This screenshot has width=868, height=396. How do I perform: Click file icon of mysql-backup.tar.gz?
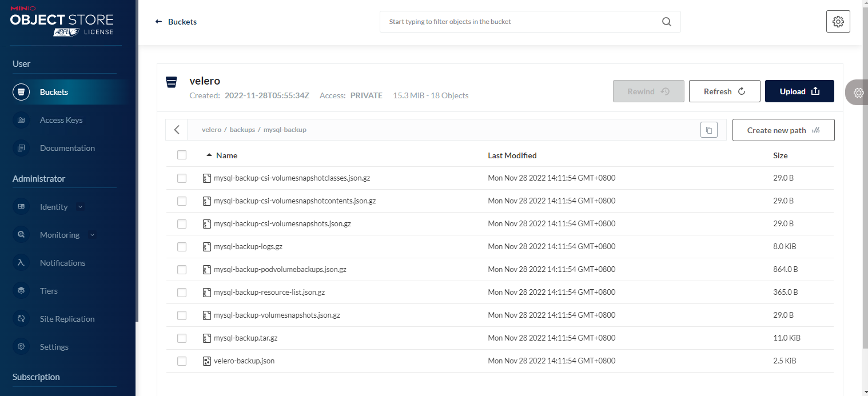[x=207, y=338]
